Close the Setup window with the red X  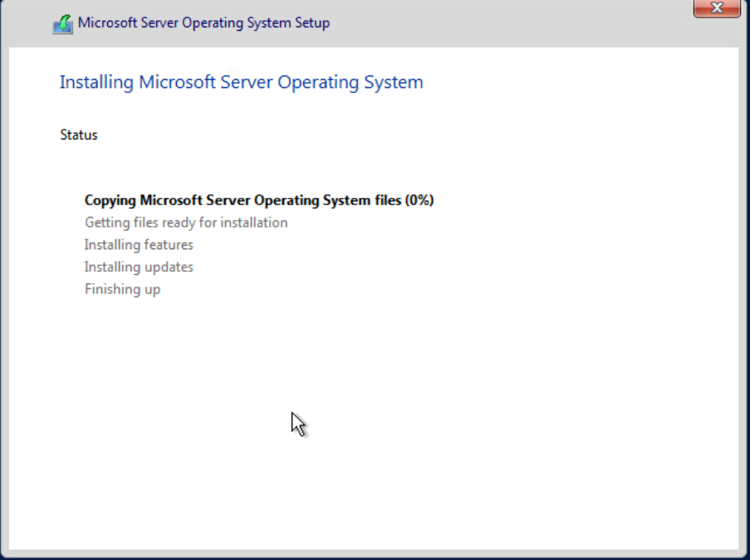pos(717,8)
